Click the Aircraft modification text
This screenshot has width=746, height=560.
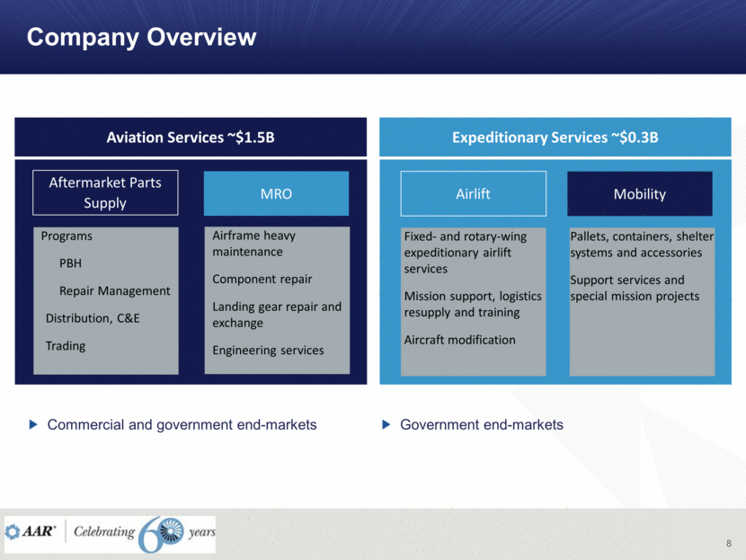coord(459,340)
